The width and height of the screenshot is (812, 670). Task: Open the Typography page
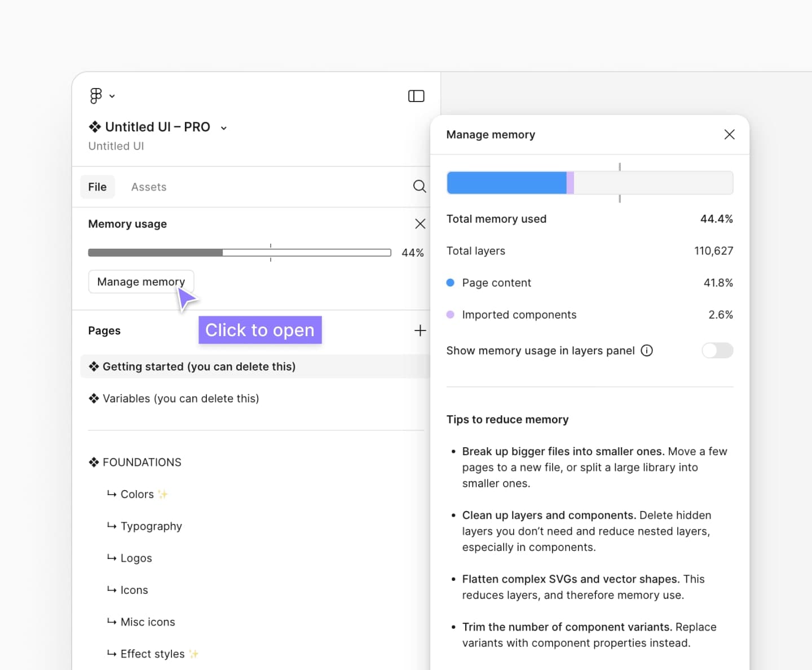click(145, 526)
